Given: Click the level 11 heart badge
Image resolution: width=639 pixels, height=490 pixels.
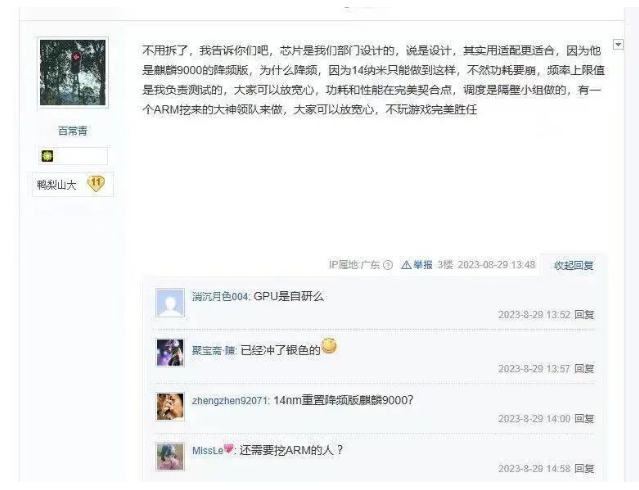Looking at the screenshot, I should tap(96, 184).
